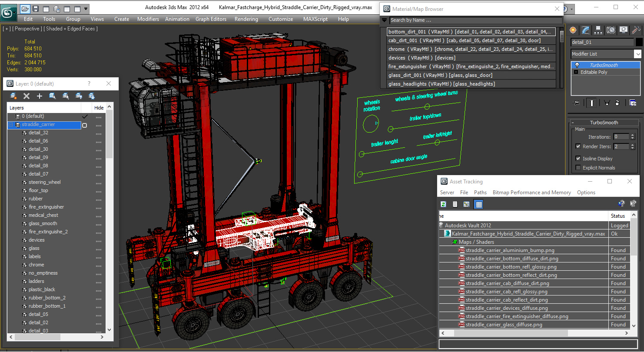
Task: Switch Asset Tracking to Tree View icon
Action: [x=467, y=204]
